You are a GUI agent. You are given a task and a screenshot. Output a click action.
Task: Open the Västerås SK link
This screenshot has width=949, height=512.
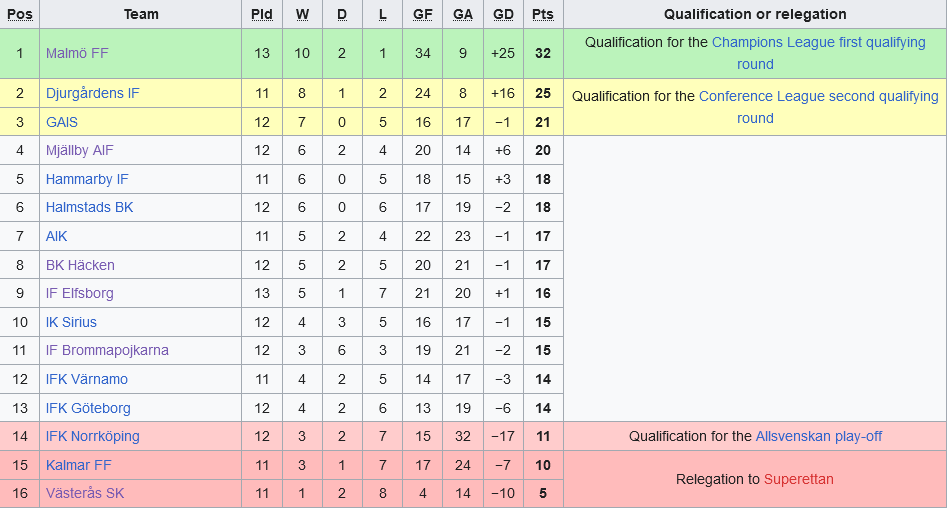click(x=85, y=493)
